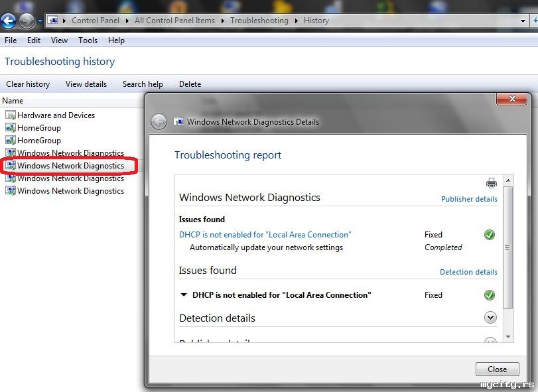Click Search help command
Image resolution: width=538 pixels, height=392 pixels.
click(x=143, y=84)
